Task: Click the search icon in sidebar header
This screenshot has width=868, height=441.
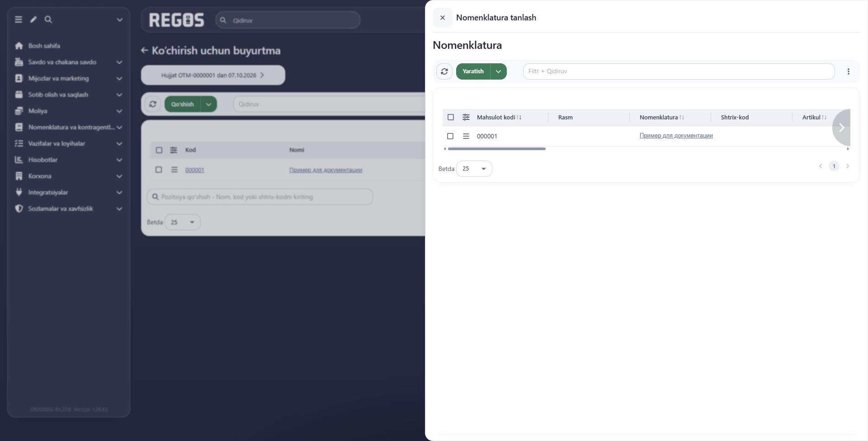Action: 48,19
